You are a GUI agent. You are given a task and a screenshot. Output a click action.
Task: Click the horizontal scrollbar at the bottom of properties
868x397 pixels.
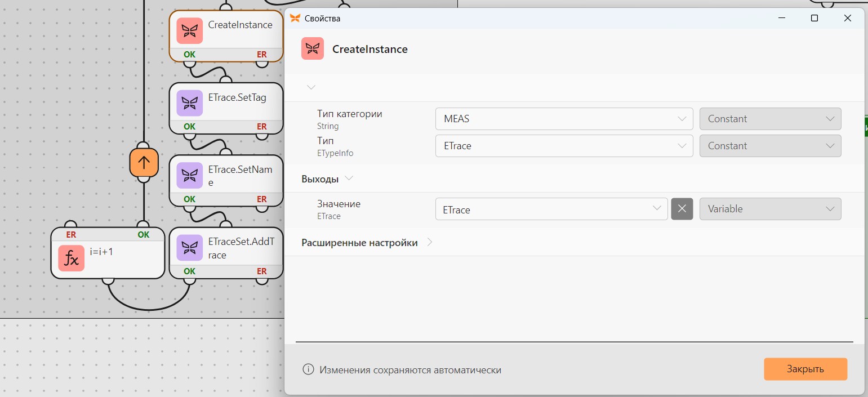coord(575,341)
